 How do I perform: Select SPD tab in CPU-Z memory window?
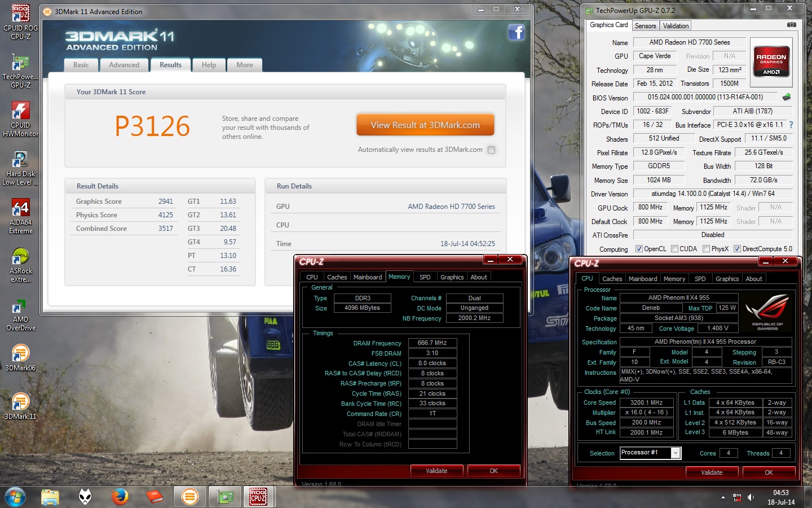tap(425, 277)
